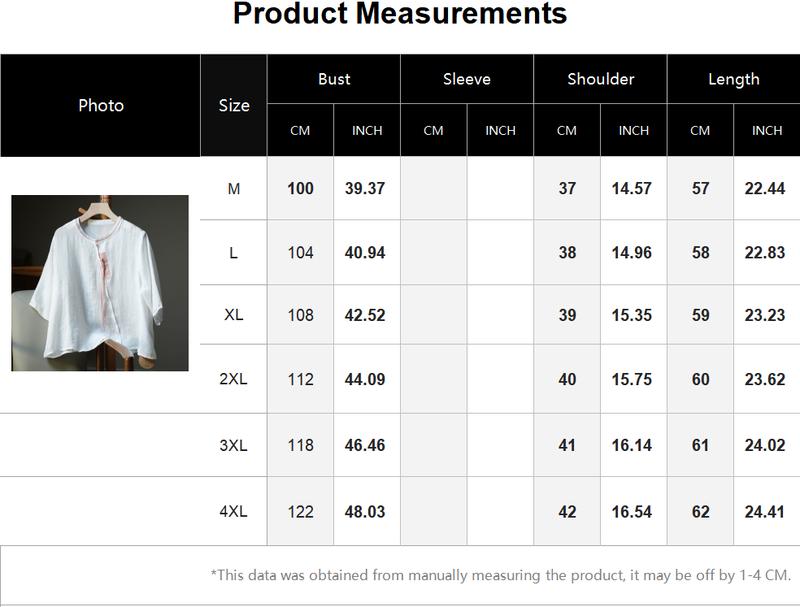
Task: Select the Photo column header
Action: 101,106
